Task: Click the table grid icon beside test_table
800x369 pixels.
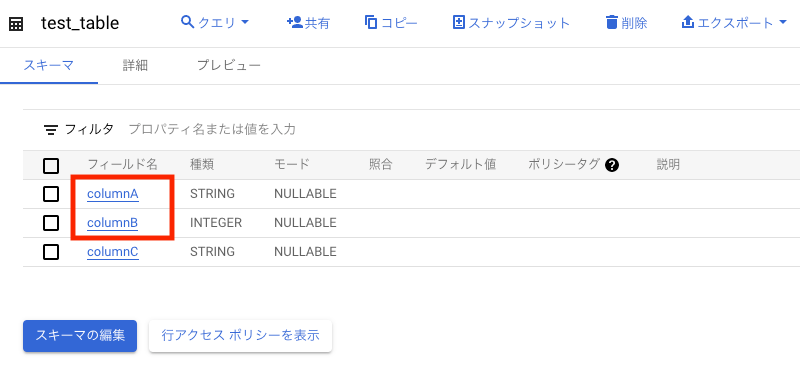Action: pyautogui.click(x=16, y=24)
